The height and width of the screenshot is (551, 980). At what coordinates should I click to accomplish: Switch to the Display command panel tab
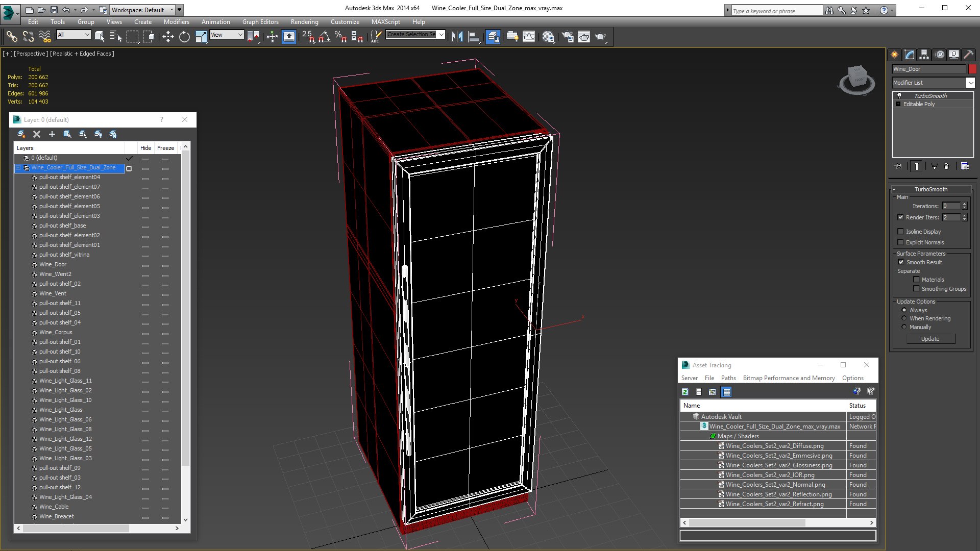pyautogui.click(x=954, y=55)
